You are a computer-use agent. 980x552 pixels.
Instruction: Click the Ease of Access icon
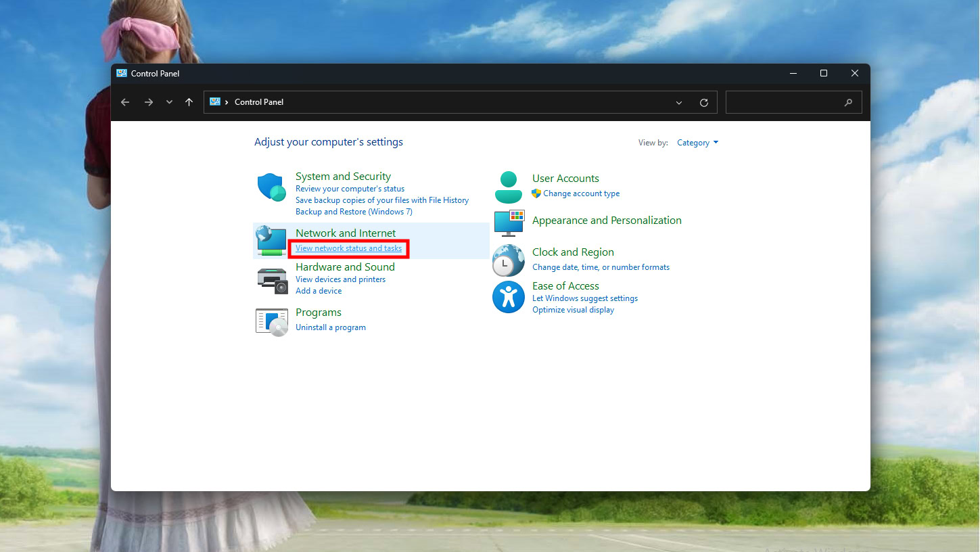(509, 297)
